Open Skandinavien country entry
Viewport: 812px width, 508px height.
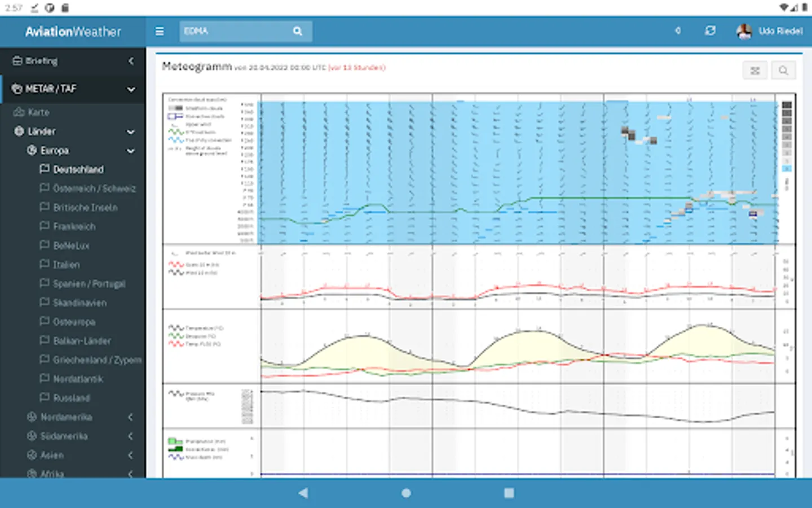[x=80, y=303]
